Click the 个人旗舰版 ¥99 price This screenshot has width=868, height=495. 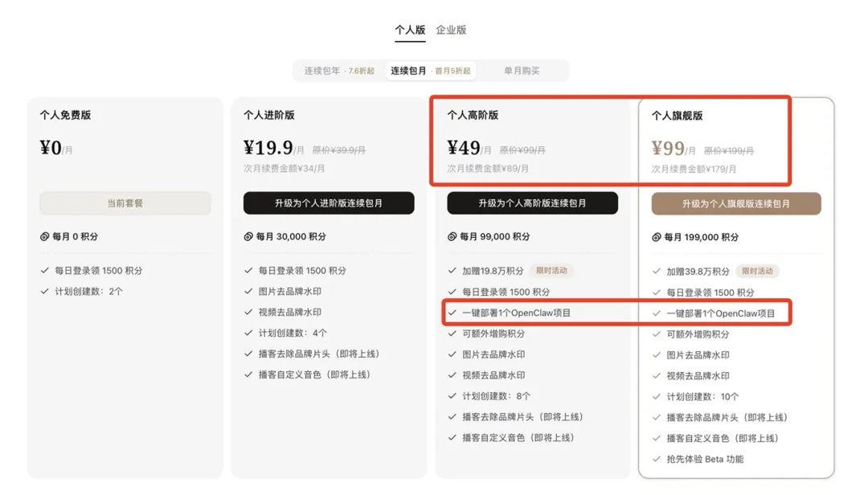[669, 149]
